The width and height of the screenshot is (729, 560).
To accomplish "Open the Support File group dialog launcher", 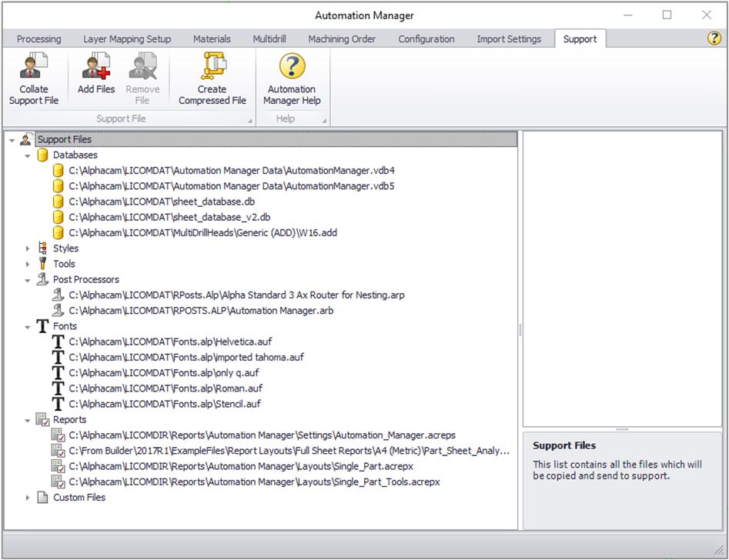I will pyautogui.click(x=249, y=120).
